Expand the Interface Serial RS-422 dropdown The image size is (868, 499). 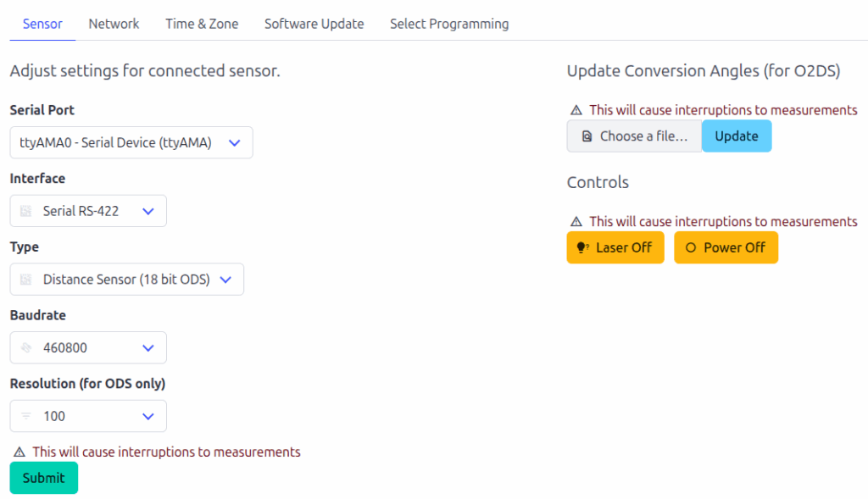88,211
